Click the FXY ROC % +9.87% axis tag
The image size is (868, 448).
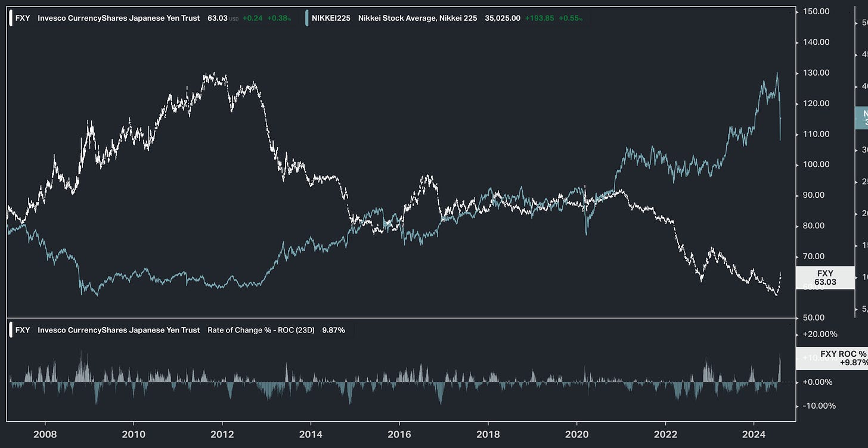click(832, 358)
